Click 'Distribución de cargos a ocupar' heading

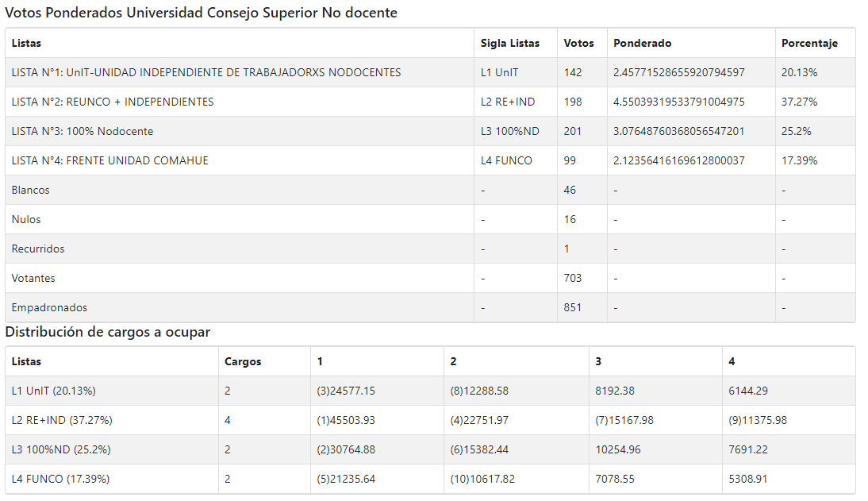[x=108, y=332]
